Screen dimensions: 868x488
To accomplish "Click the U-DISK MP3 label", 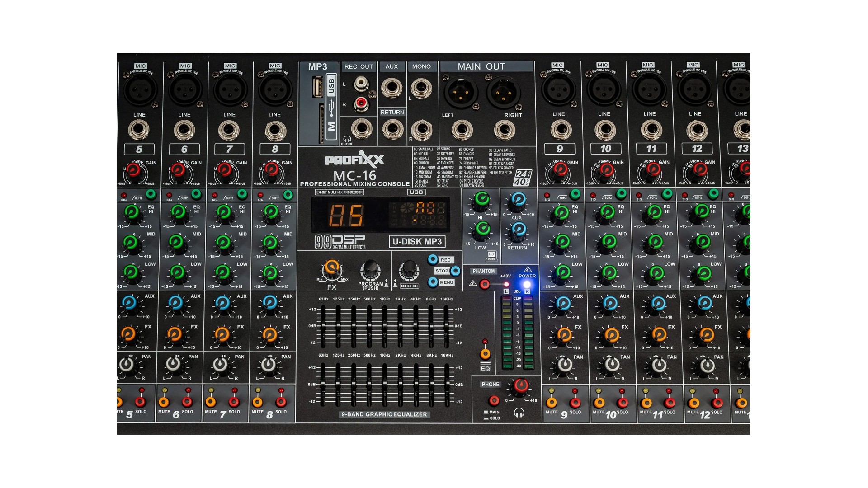I will (417, 242).
